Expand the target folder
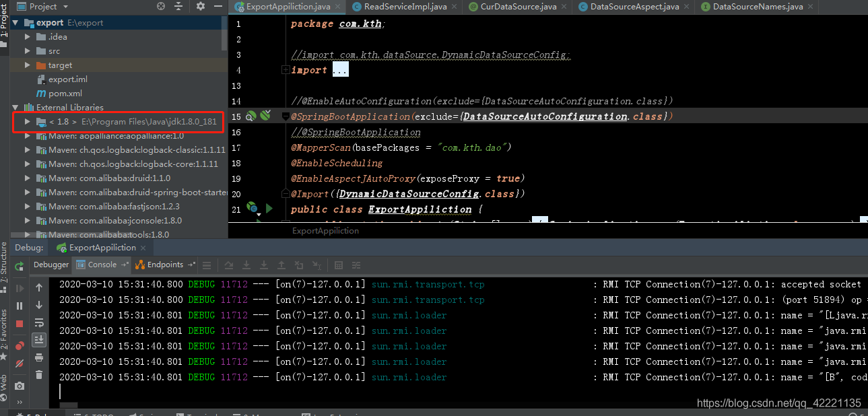 click(x=28, y=65)
